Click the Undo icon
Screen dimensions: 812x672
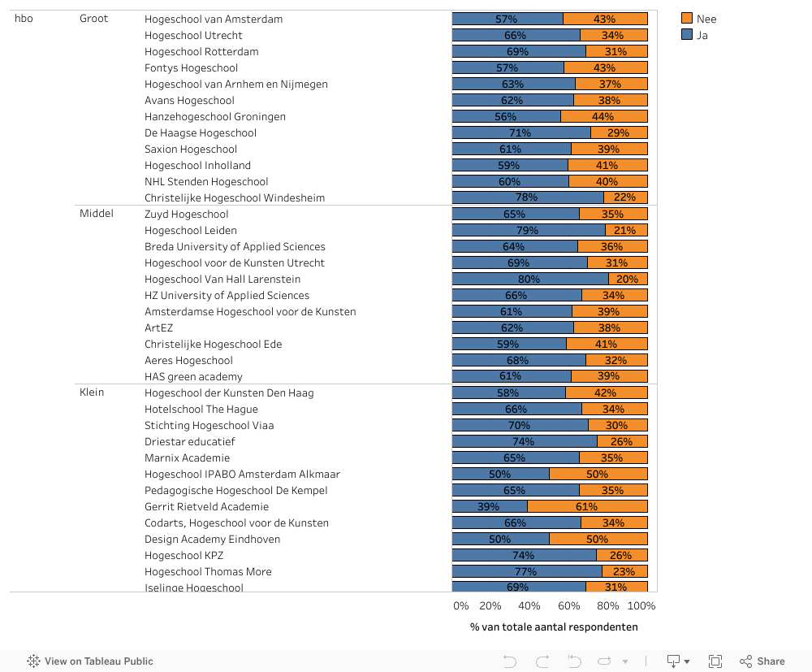point(510,661)
